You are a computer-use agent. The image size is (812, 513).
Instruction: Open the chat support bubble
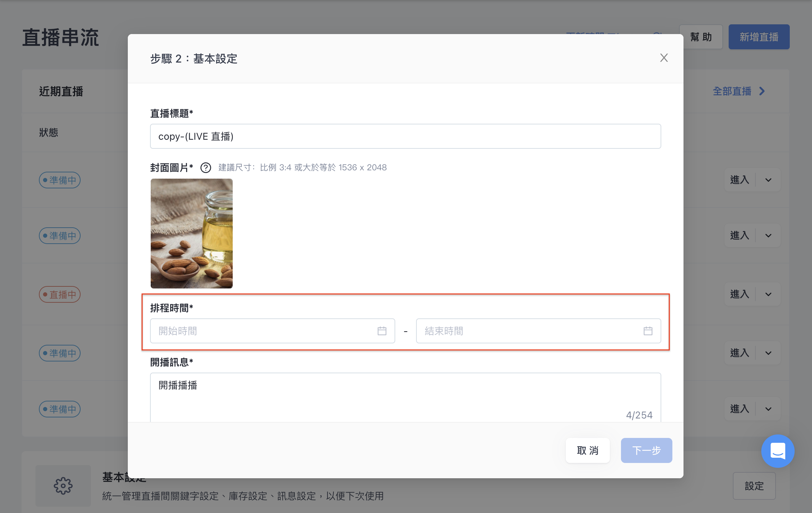pos(778,451)
